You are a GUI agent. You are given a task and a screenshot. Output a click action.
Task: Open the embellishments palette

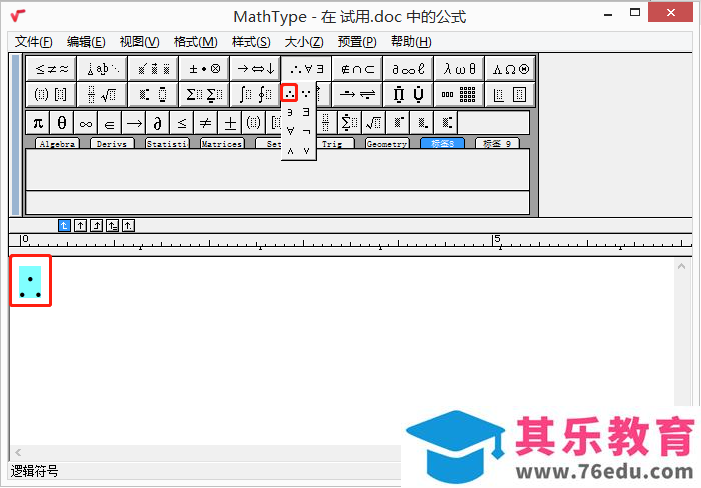pyautogui.click(x=153, y=69)
